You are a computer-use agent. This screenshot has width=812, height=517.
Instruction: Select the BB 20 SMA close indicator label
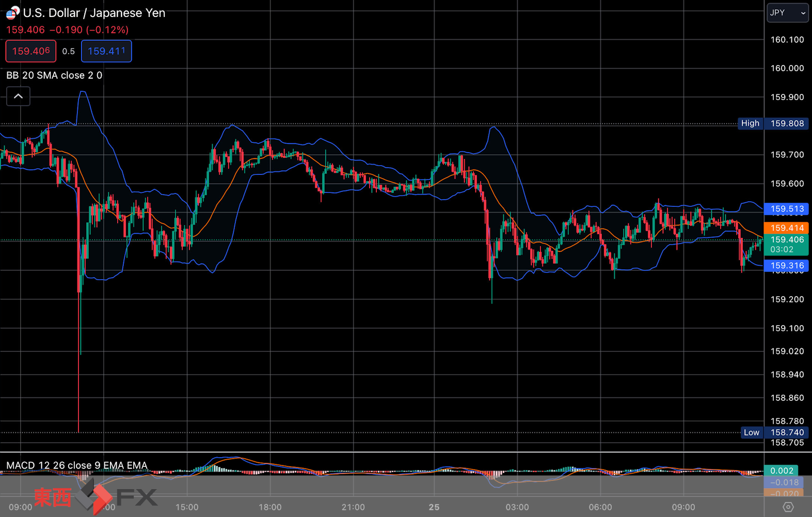pyautogui.click(x=54, y=75)
